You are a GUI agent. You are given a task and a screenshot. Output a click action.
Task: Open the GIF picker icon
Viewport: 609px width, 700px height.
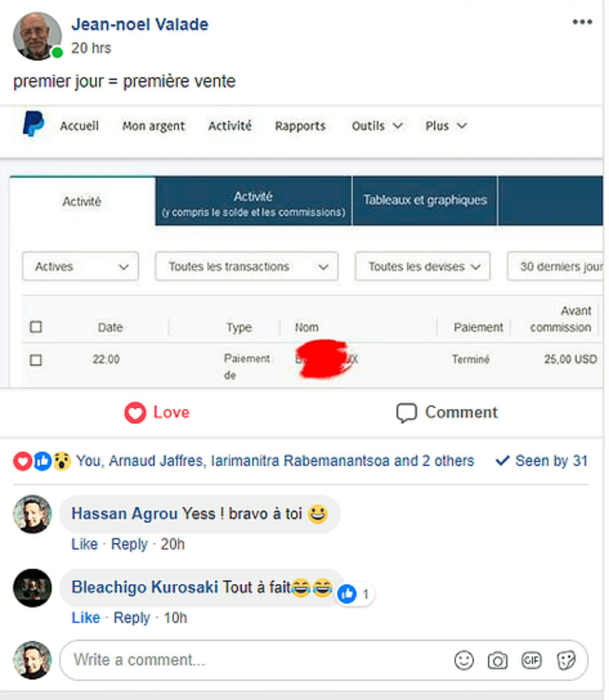click(x=531, y=660)
